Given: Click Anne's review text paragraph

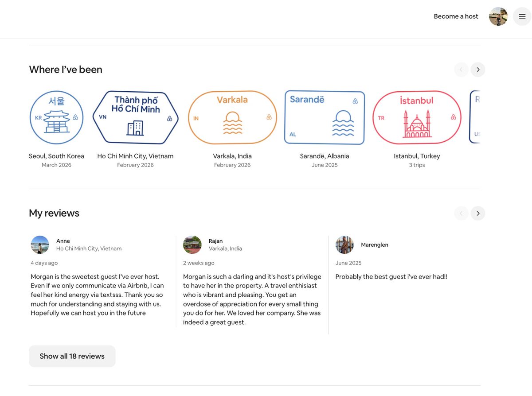Looking at the screenshot, I should (x=97, y=295).
